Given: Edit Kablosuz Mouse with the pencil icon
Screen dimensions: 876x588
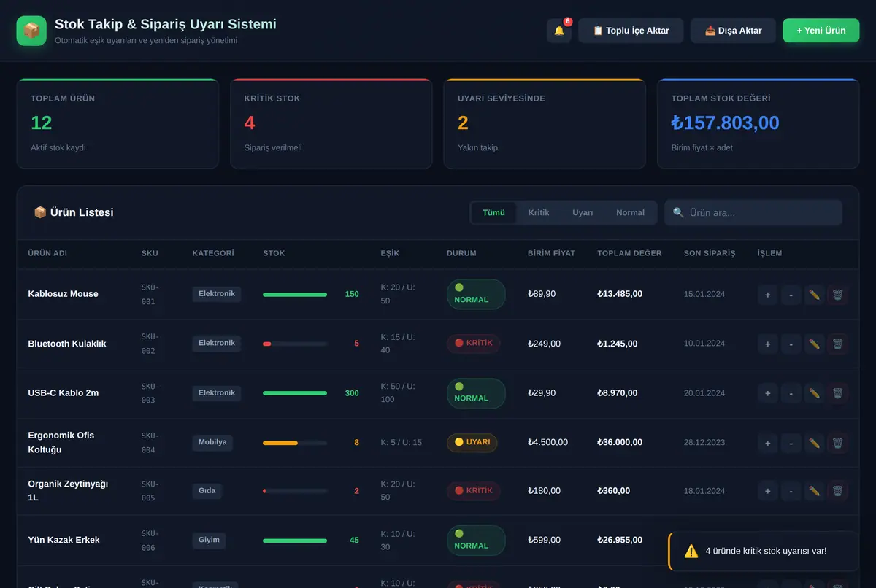Looking at the screenshot, I should coord(814,295).
